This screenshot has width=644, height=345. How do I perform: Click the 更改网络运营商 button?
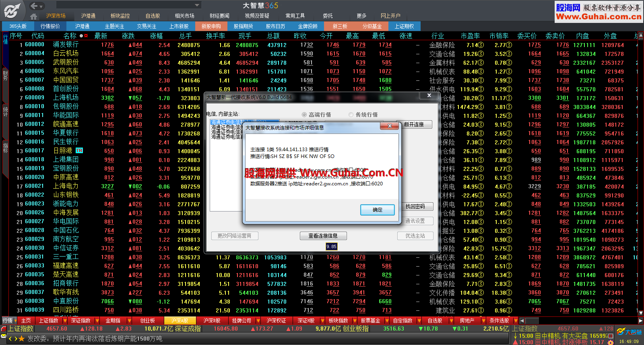coord(234,236)
